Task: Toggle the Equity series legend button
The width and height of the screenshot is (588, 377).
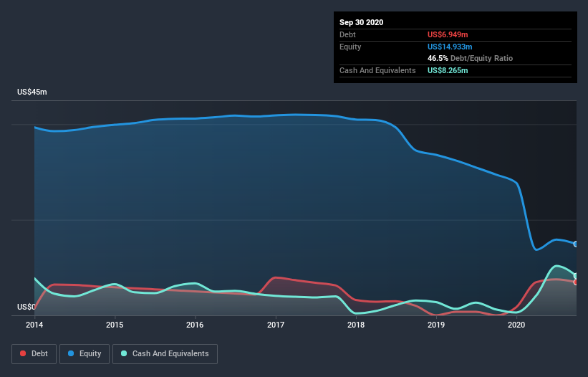Action: [85, 354]
